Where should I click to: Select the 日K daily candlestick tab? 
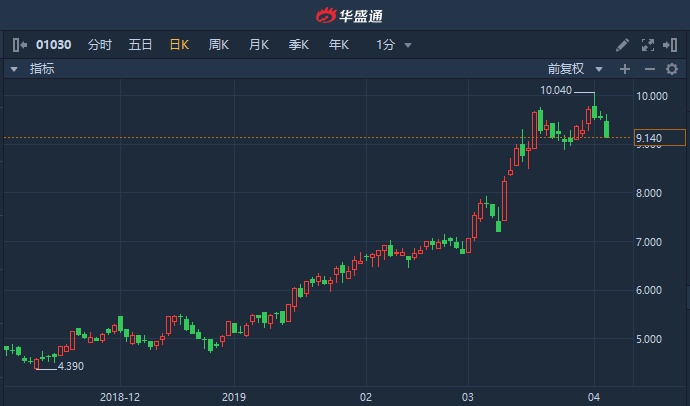pyautogui.click(x=179, y=45)
